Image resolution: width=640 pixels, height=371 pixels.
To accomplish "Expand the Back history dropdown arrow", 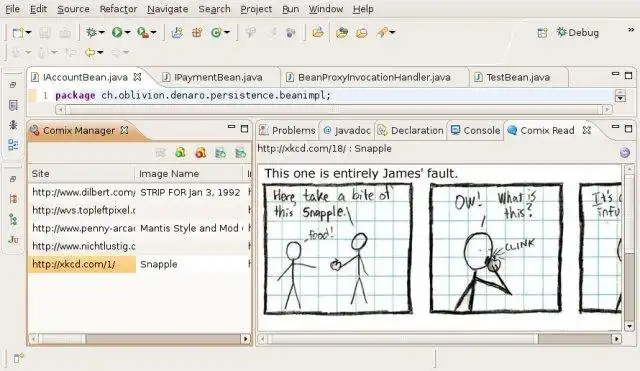I will [100, 53].
